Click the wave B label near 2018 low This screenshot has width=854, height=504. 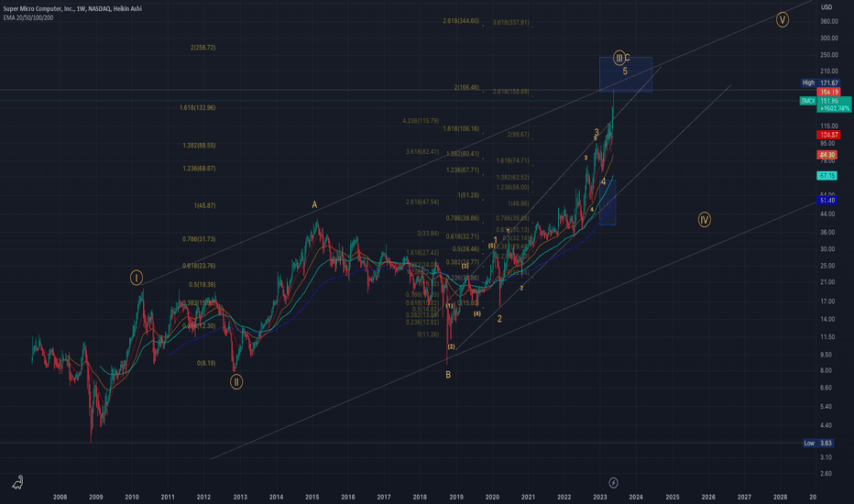[448, 375]
